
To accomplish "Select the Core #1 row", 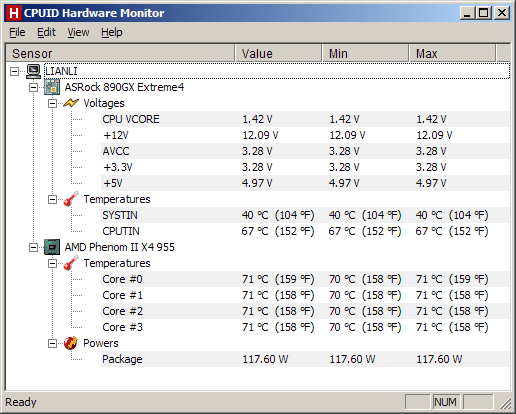I will (305, 295).
